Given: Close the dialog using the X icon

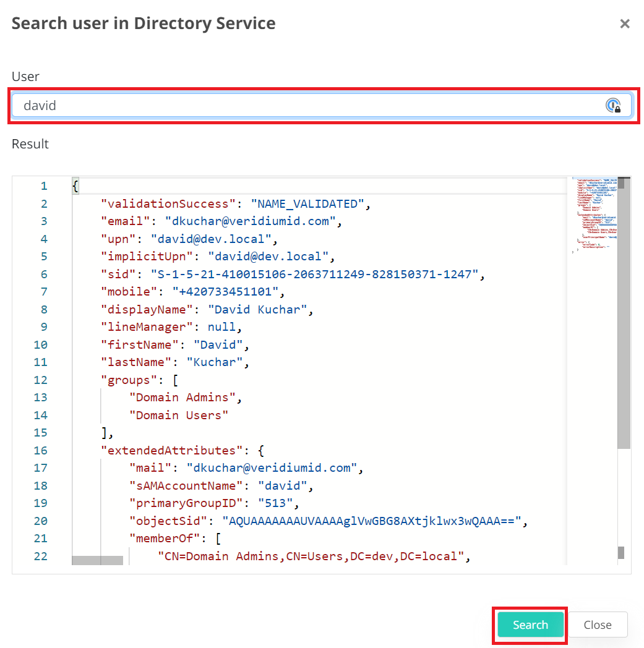Looking at the screenshot, I should (x=625, y=24).
